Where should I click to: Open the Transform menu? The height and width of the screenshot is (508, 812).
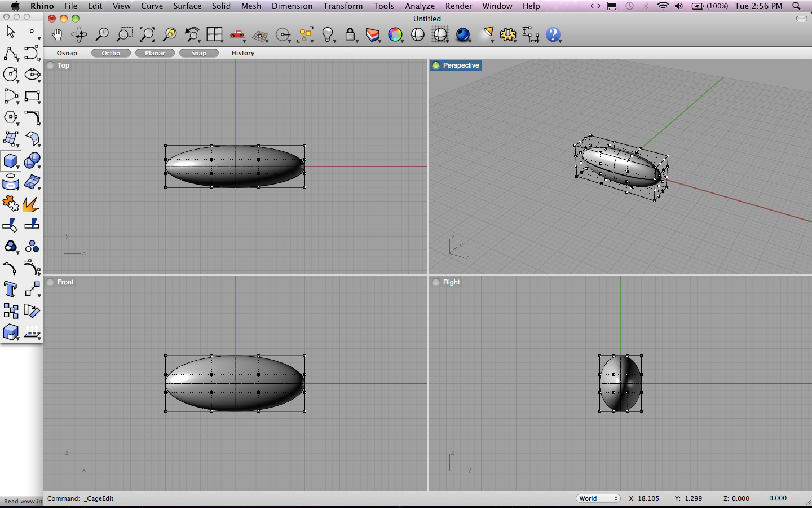tap(343, 6)
